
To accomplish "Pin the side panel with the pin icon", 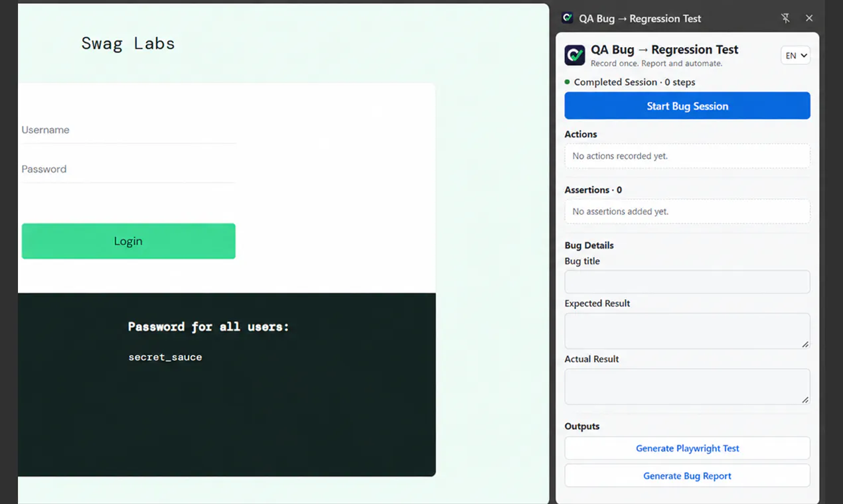I will click(x=785, y=19).
